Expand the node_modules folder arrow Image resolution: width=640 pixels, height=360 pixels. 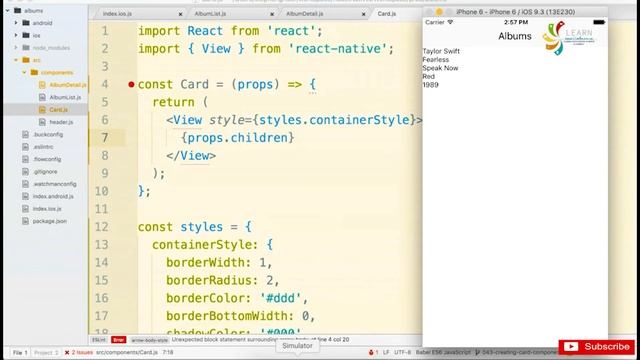point(16,48)
